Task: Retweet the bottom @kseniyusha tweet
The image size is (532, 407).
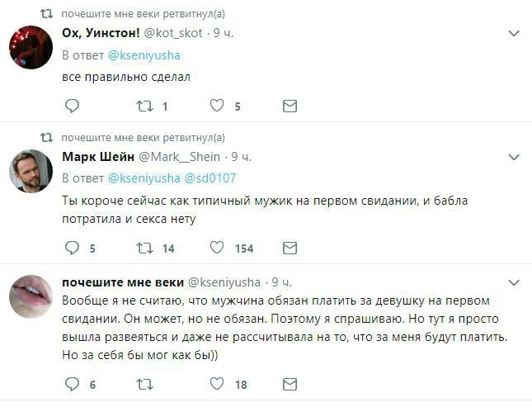Action: pos(144,384)
